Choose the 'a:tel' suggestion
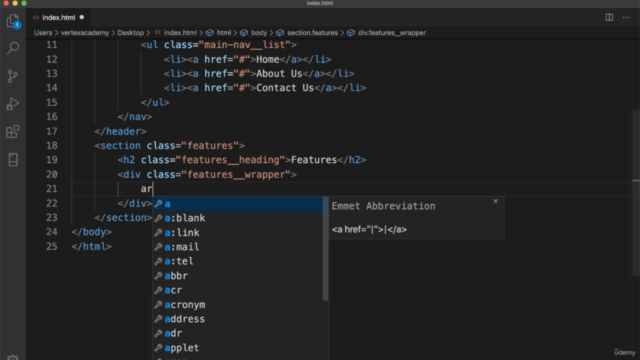The width and height of the screenshot is (640, 360). 238,261
